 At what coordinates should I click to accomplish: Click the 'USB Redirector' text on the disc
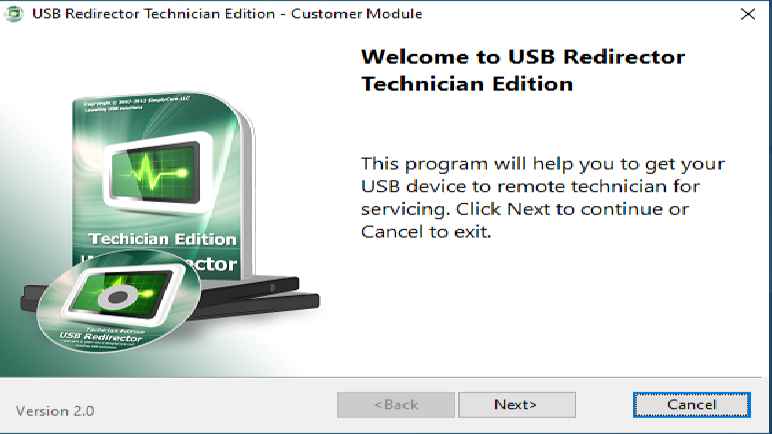click(101, 337)
